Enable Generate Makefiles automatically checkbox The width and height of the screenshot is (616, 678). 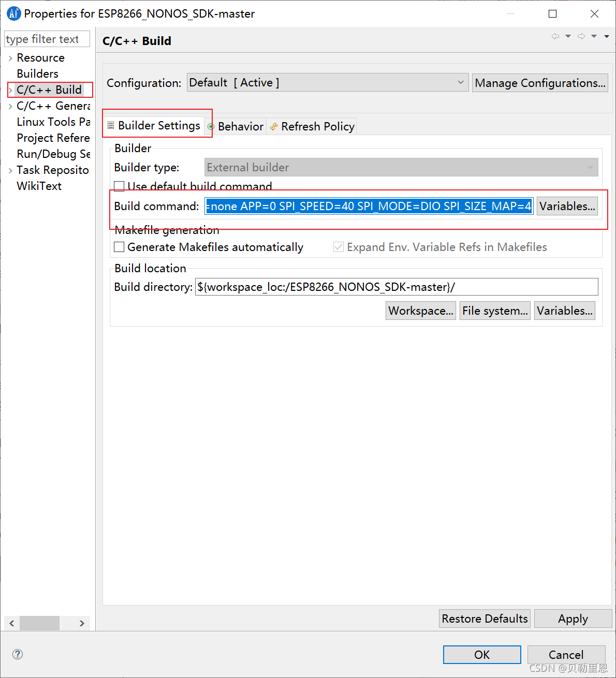[x=119, y=247]
